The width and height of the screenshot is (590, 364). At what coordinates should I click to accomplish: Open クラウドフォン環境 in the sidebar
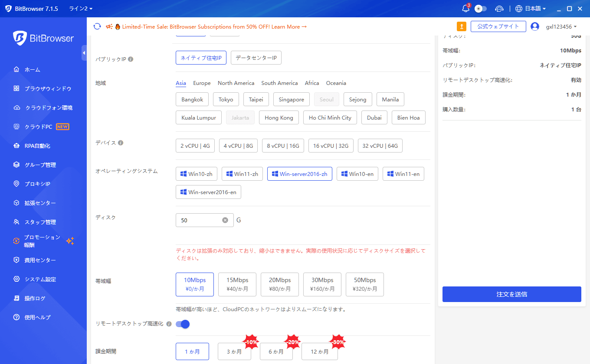pos(43,107)
